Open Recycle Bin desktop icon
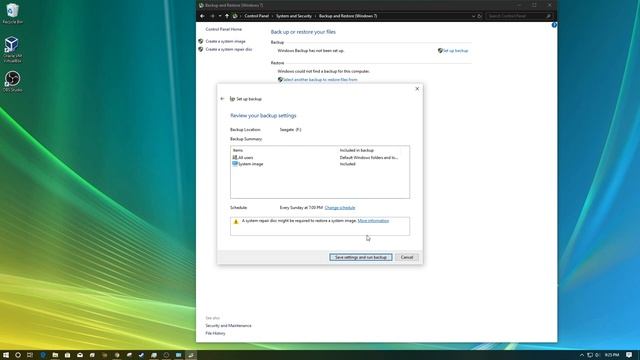 tap(12, 13)
